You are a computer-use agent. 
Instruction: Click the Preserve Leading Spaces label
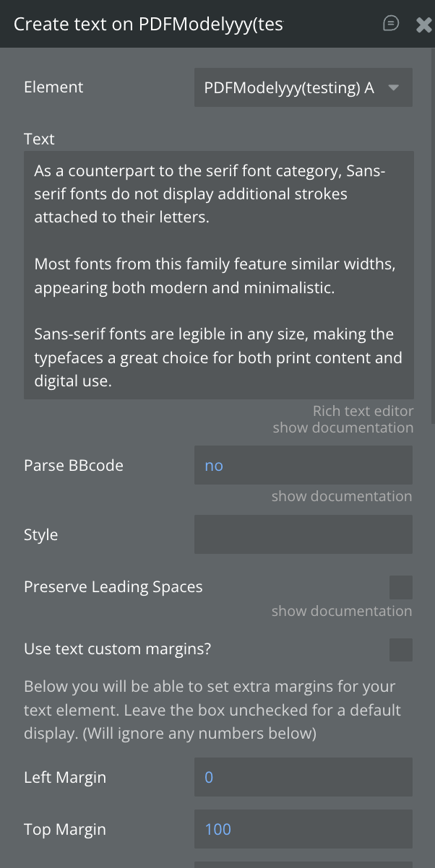pyautogui.click(x=113, y=587)
